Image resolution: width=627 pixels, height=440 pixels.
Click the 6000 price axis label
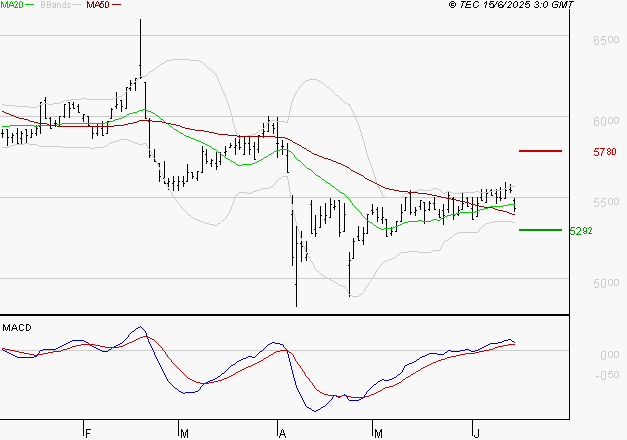[606, 121]
